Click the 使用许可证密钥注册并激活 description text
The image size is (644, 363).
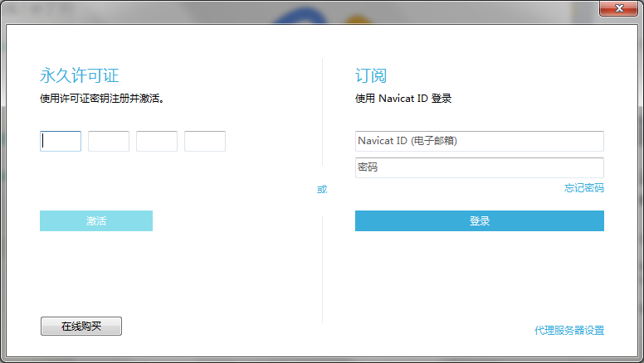102,99
